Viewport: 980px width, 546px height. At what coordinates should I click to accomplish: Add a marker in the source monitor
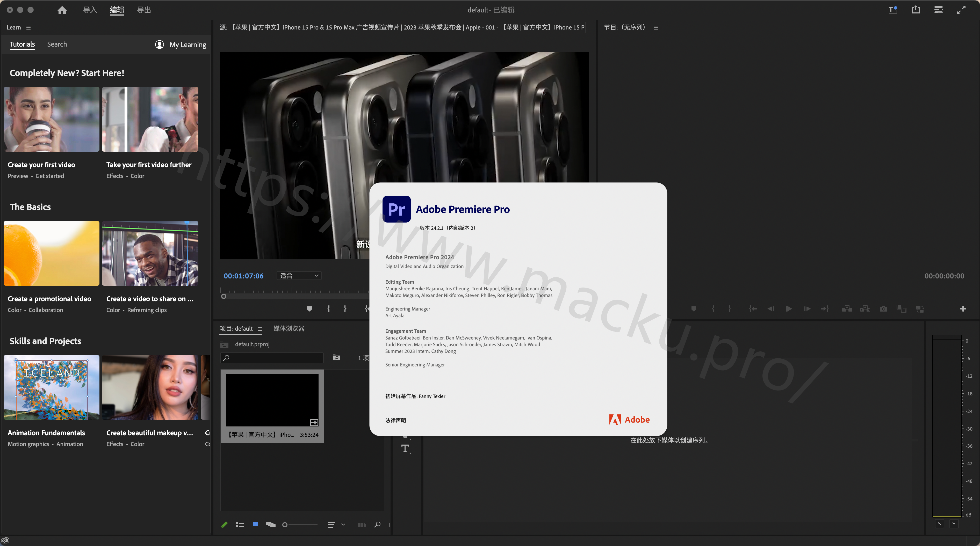309,309
